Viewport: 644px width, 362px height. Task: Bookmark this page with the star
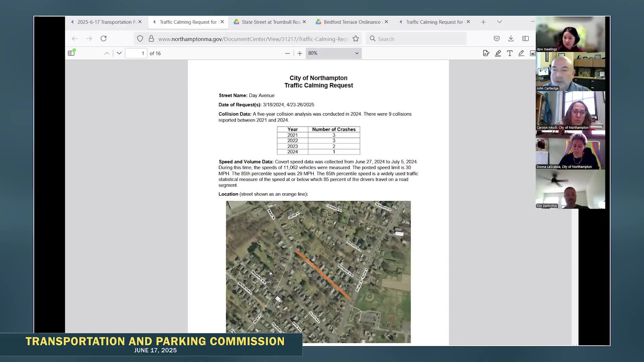coord(356,39)
